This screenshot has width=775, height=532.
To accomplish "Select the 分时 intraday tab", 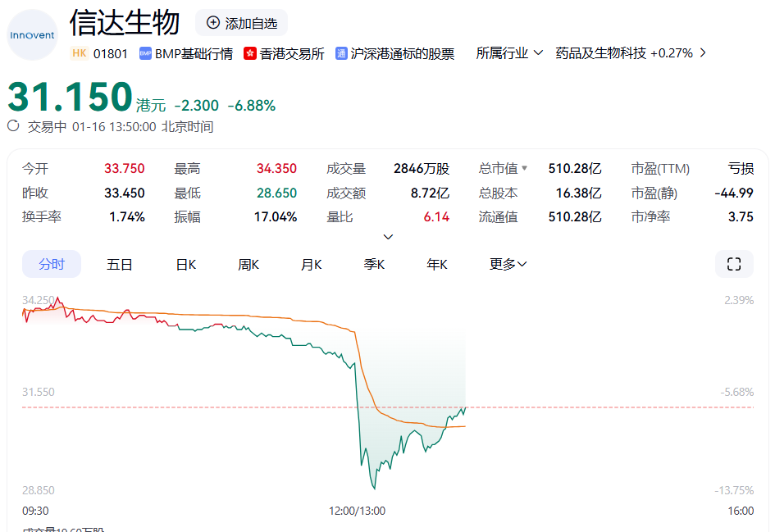I will point(51,264).
